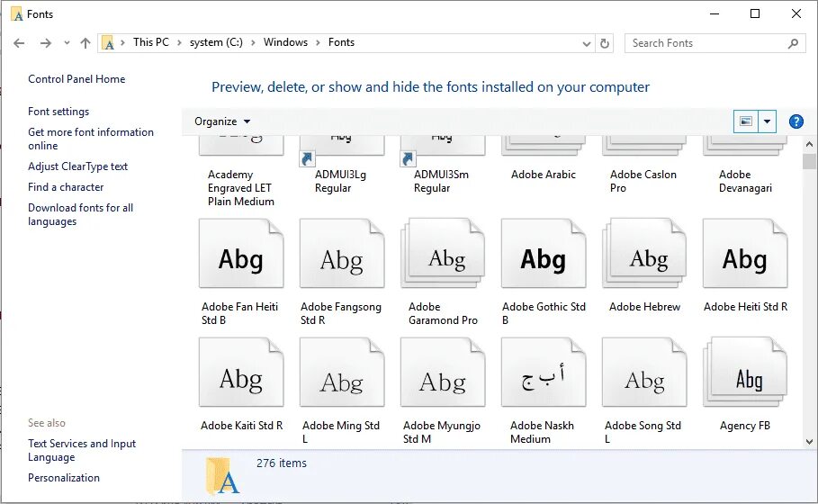Select the Adobe Heiti Std R font icon
The height and width of the screenshot is (504, 818).
(x=745, y=254)
